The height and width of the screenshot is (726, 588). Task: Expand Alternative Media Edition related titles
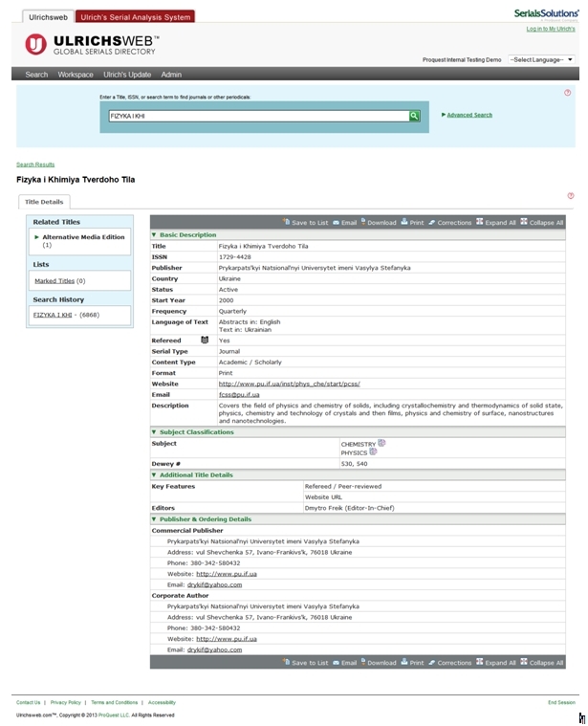click(x=36, y=237)
